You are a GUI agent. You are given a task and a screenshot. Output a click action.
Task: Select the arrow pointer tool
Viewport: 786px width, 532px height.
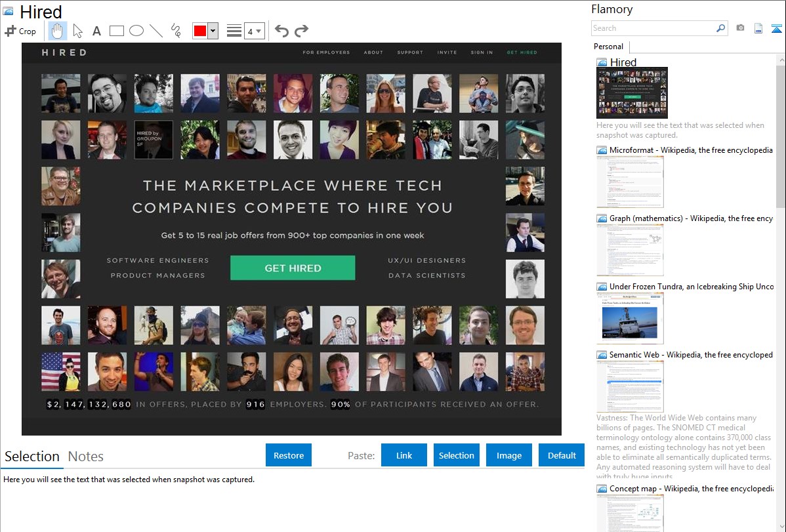pyautogui.click(x=77, y=31)
